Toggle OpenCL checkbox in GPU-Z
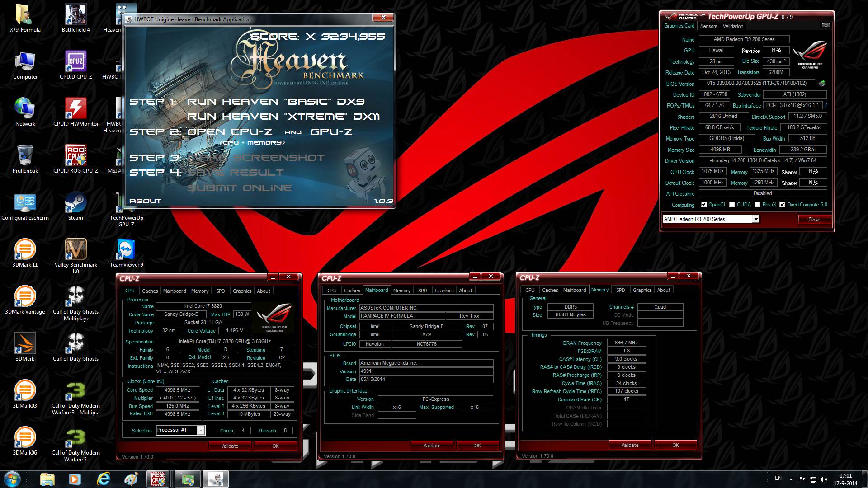The image size is (868, 488). [703, 205]
